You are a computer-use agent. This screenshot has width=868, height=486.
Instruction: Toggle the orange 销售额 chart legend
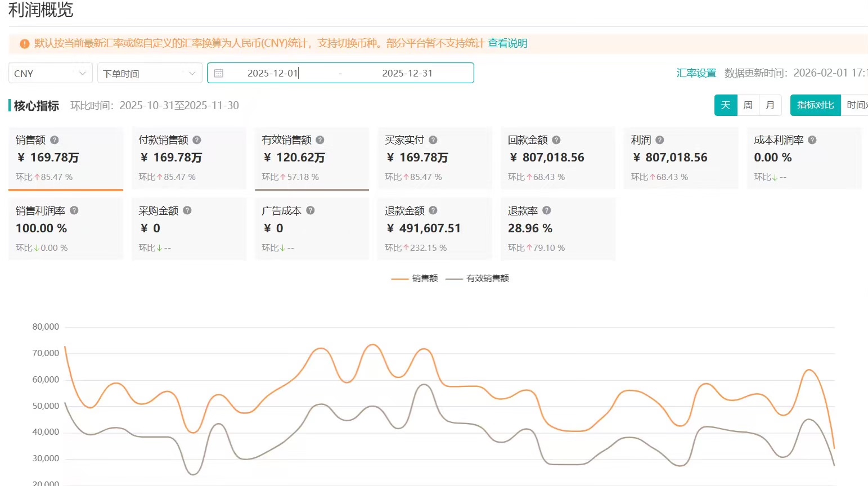(x=415, y=278)
